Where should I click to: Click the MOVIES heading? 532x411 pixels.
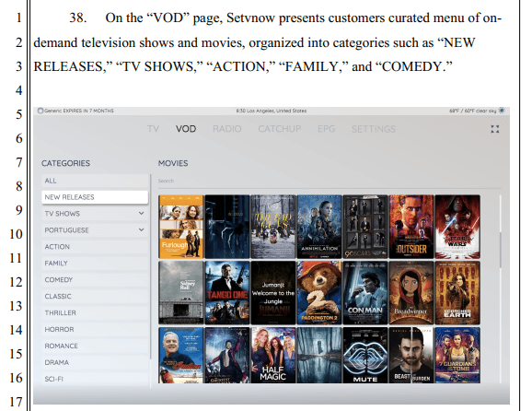coord(173,163)
